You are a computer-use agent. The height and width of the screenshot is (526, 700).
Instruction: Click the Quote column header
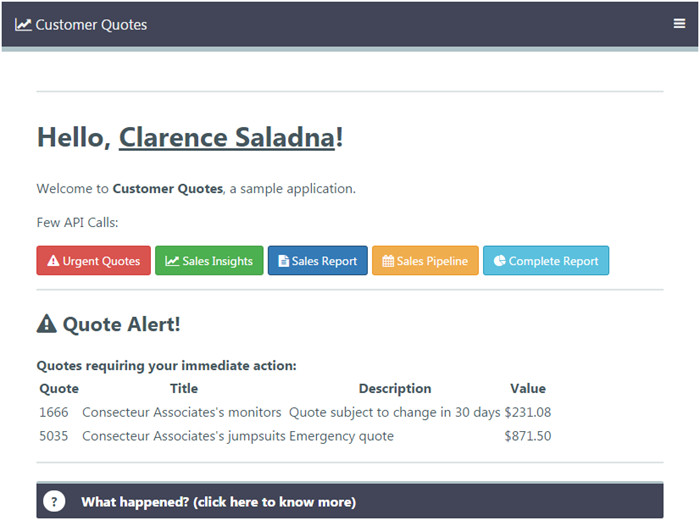(59, 388)
